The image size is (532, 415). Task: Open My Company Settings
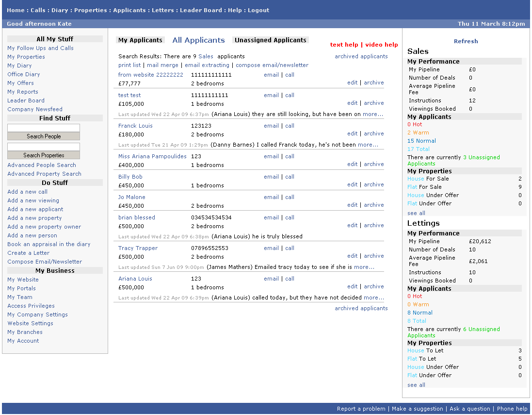click(x=38, y=315)
